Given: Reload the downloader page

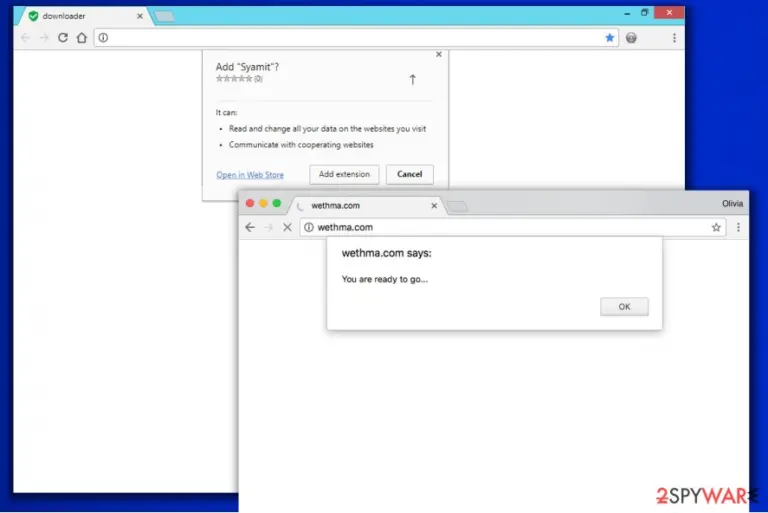Looking at the screenshot, I should (x=63, y=38).
